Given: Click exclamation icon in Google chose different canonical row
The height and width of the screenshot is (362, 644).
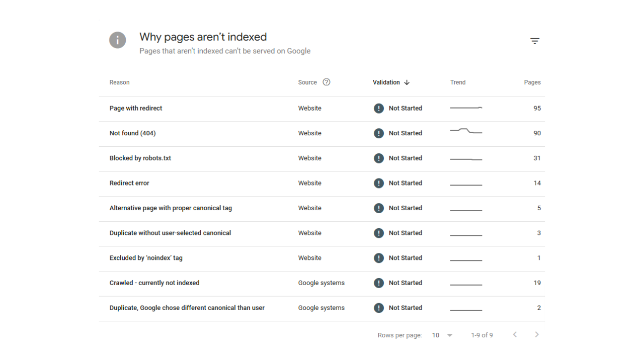Looking at the screenshot, I should point(379,308).
